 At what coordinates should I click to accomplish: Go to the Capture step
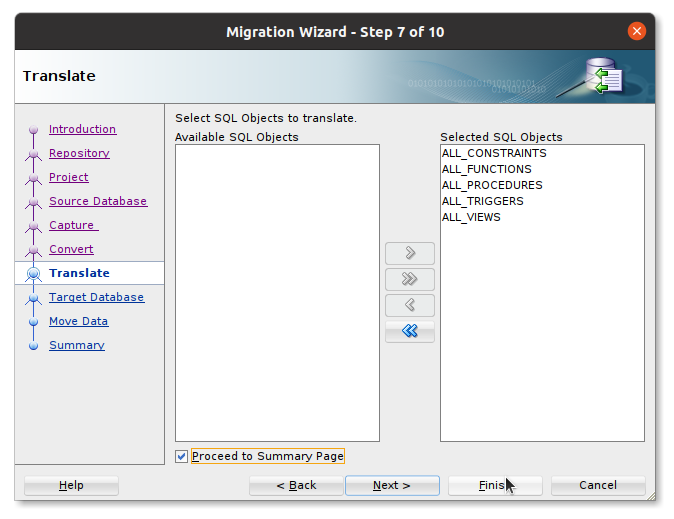coord(74,225)
